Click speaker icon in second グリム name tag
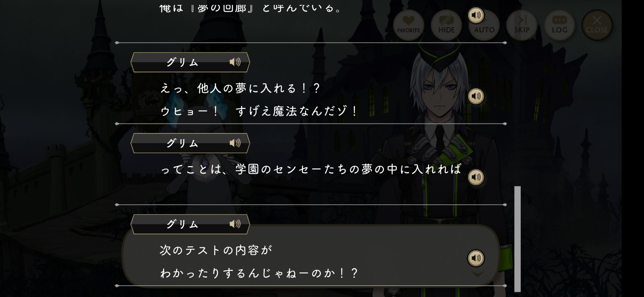The image size is (644, 297). tap(235, 143)
